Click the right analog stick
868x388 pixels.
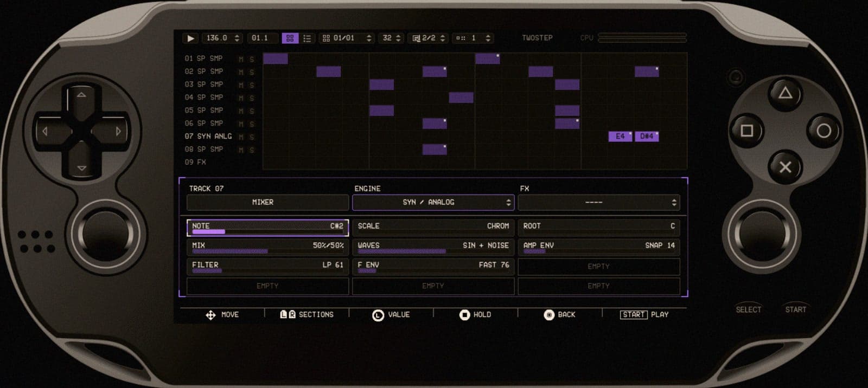click(x=761, y=234)
